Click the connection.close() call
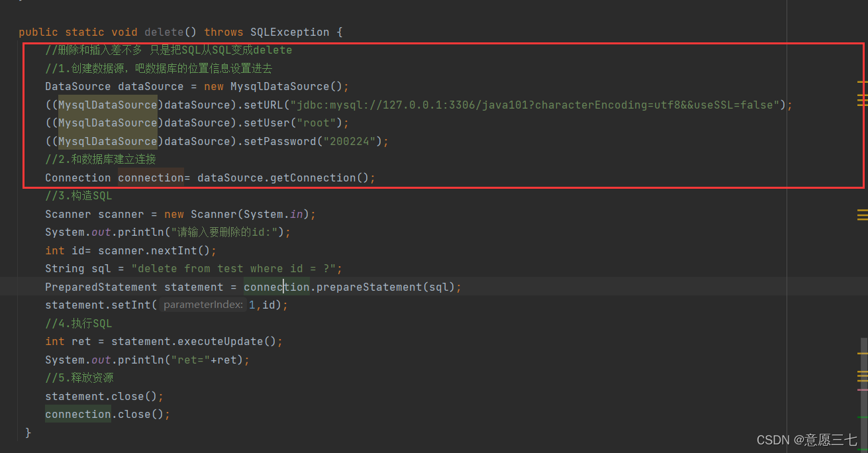Viewport: 868px width, 453px height. (x=104, y=415)
